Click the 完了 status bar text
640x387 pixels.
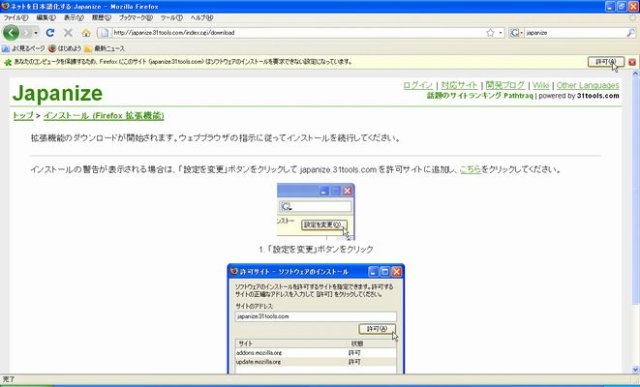click(9, 380)
